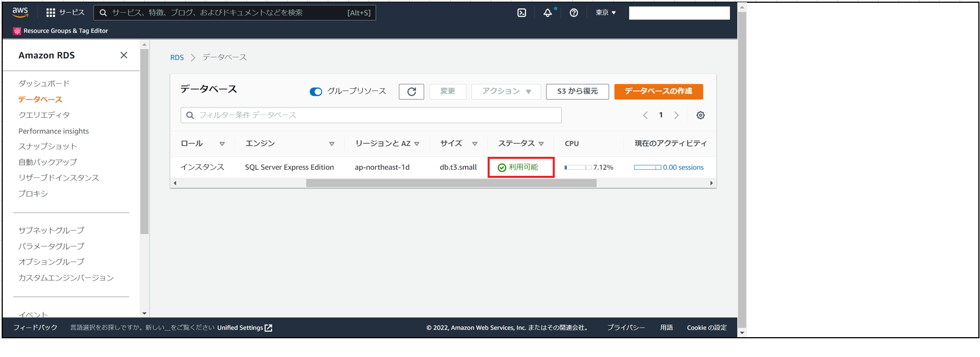Click the S3 から復元 button
The image size is (980, 357).
pyautogui.click(x=577, y=91)
